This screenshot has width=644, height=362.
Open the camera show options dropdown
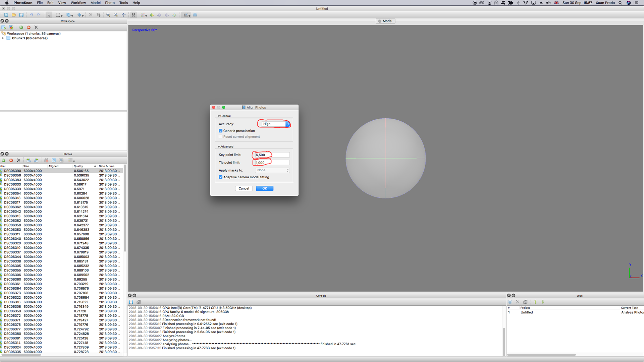(x=190, y=15)
